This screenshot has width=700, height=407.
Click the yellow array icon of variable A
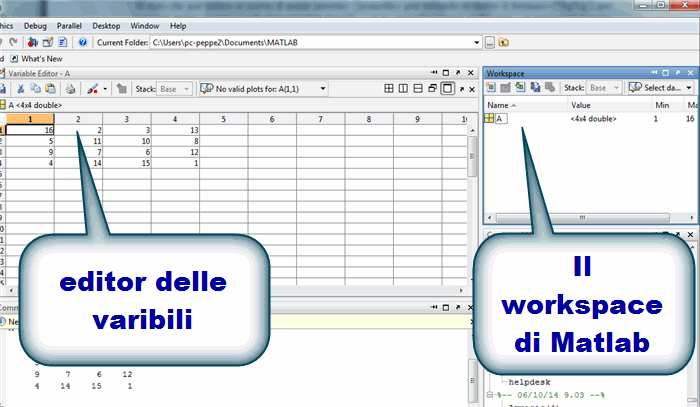click(x=489, y=118)
